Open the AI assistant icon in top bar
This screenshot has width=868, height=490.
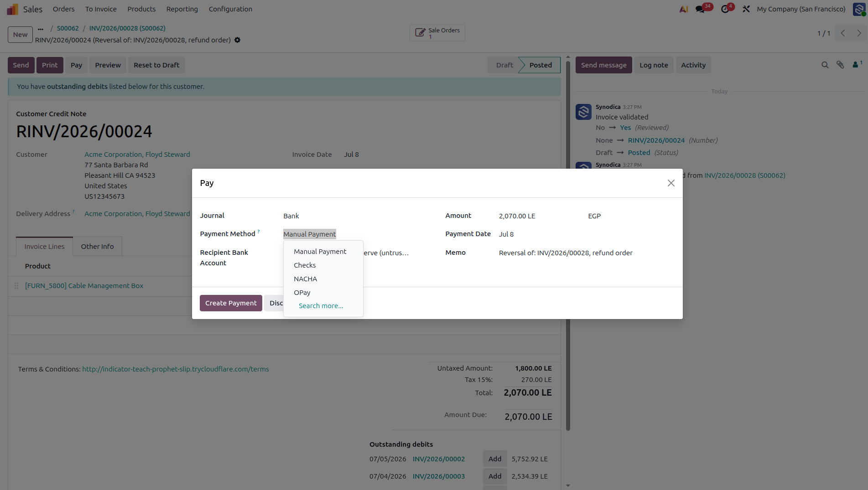pos(683,9)
